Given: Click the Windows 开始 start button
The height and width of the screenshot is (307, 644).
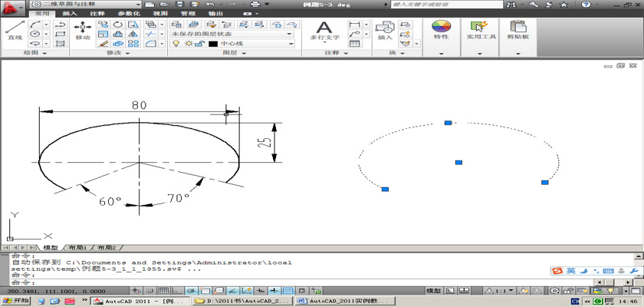Looking at the screenshot, I should tap(15, 301).
